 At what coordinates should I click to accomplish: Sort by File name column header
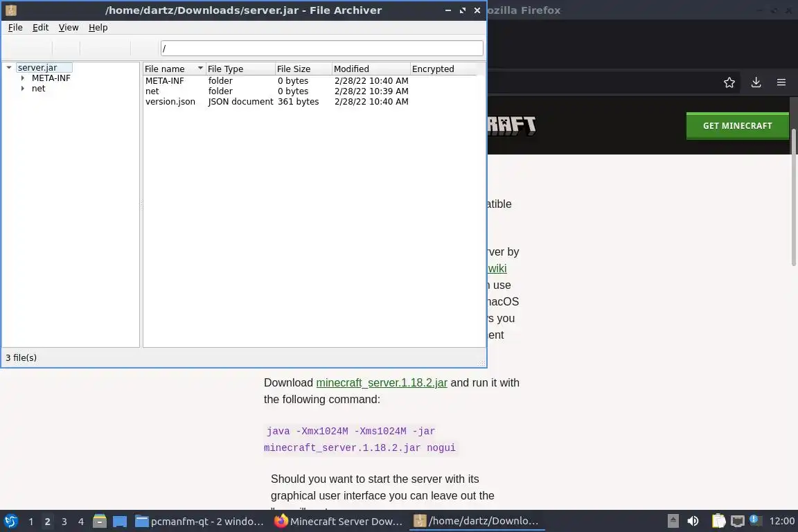174,69
